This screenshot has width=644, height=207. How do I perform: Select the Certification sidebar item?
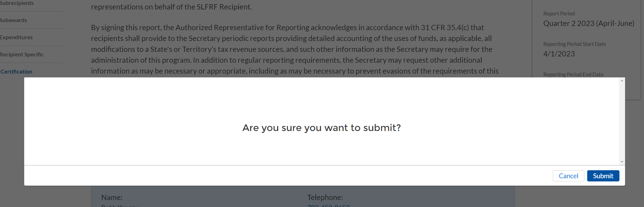tap(16, 72)
